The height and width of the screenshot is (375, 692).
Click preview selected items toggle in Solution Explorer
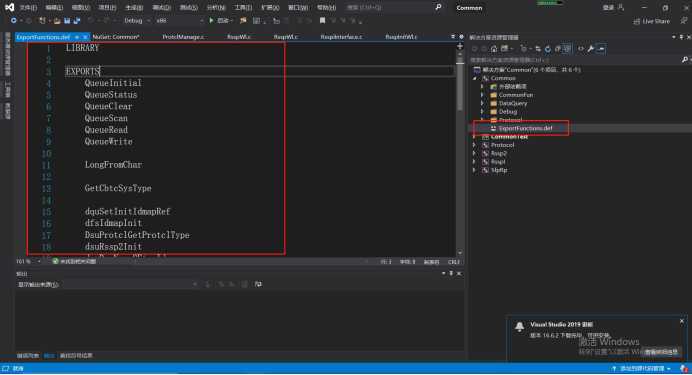[601, 49]
